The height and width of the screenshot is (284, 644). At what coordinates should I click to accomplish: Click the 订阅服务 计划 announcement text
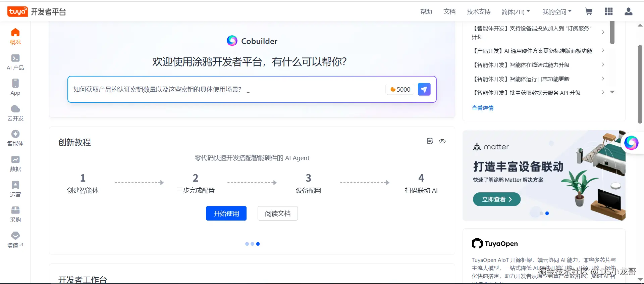(x=532, y=33)
